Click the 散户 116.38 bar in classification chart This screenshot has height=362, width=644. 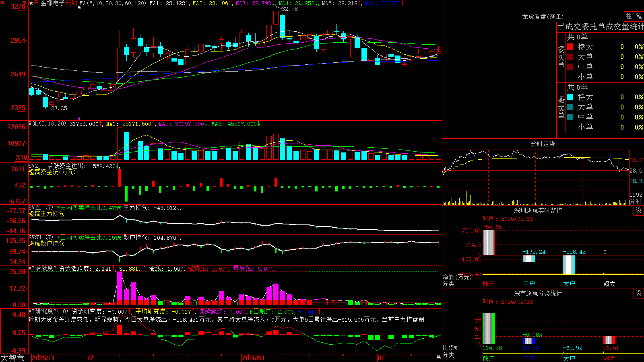pyautogui.click(x=488, y=329)
